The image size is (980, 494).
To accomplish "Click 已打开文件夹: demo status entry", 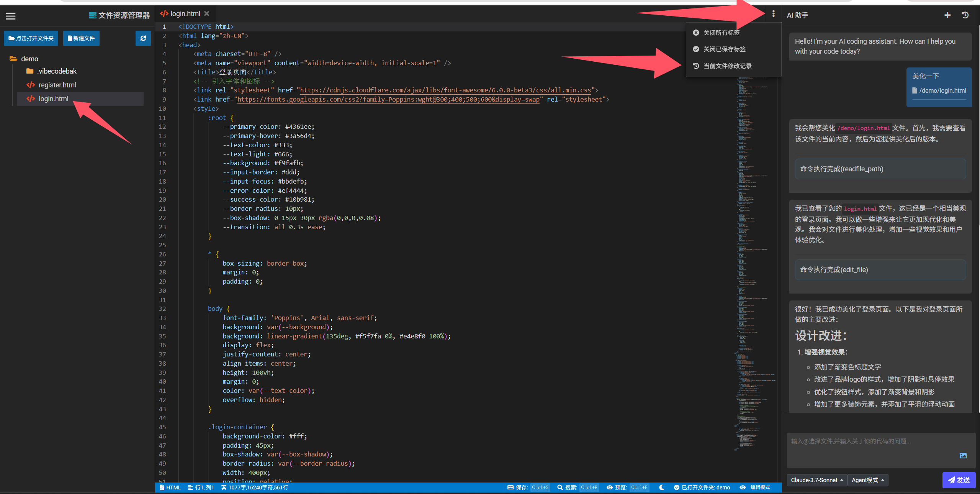I will [x=702, y=487].
